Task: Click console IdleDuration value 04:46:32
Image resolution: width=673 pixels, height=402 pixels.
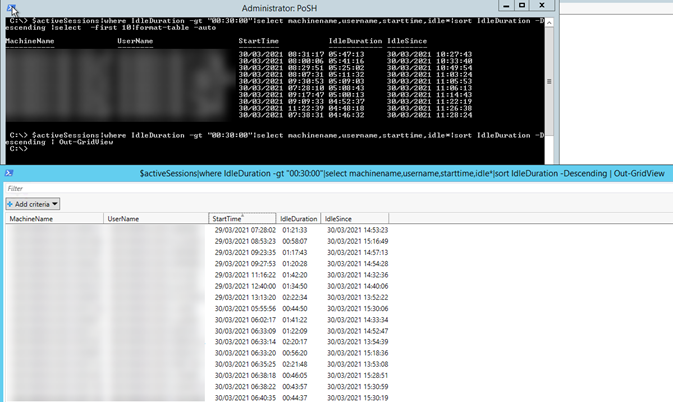Action: click(x=346, y=115)
